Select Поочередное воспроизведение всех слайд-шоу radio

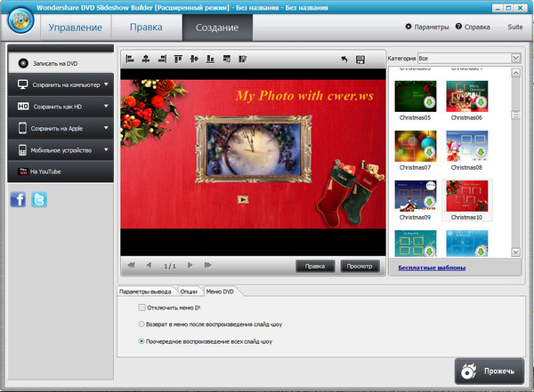click(142, 341)
